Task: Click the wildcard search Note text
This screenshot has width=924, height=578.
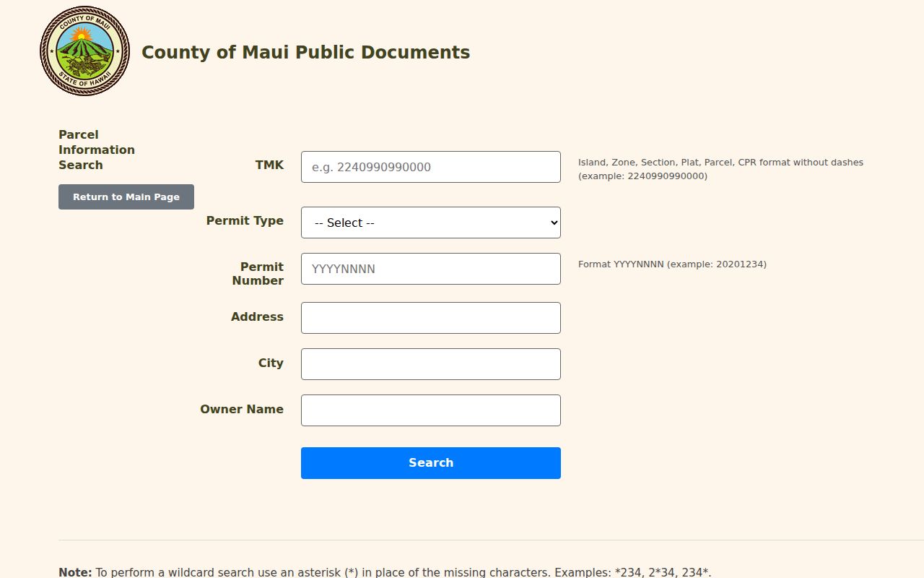Action: 385,572
